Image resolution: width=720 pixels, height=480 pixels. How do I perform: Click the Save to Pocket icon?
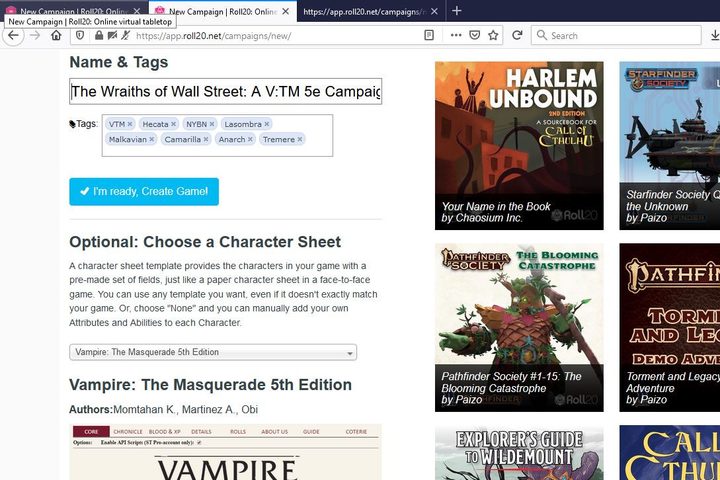click(x=475, y=35)
